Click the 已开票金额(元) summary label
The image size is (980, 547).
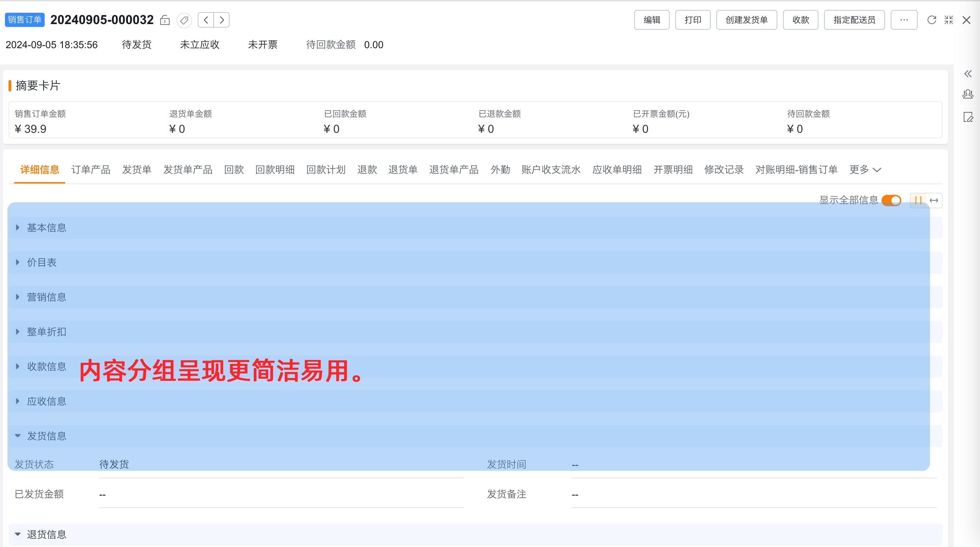(x=661, y=114)
